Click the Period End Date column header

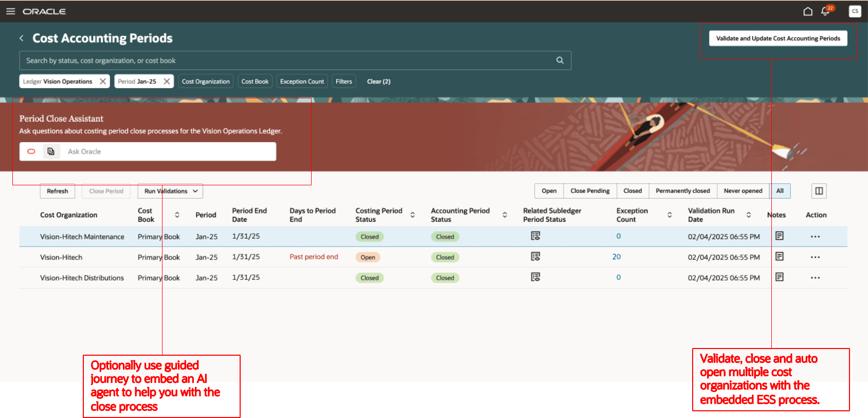[x=249, y=215]
